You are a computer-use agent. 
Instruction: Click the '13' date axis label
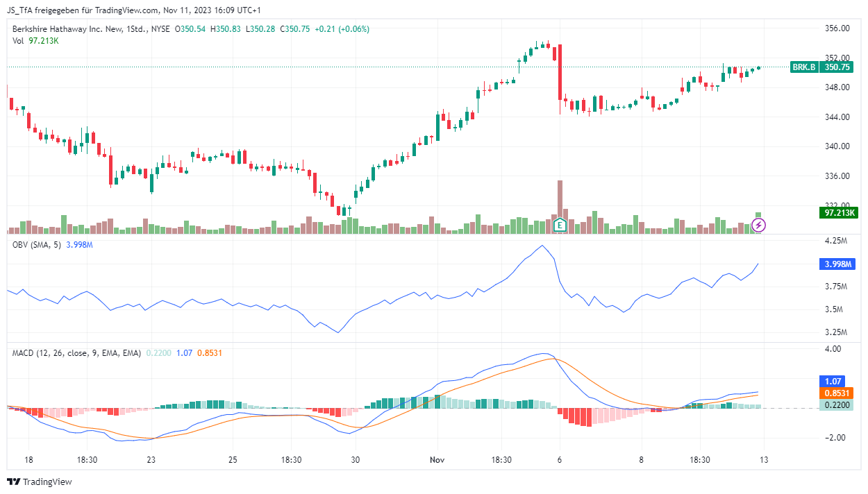[765, 459]
